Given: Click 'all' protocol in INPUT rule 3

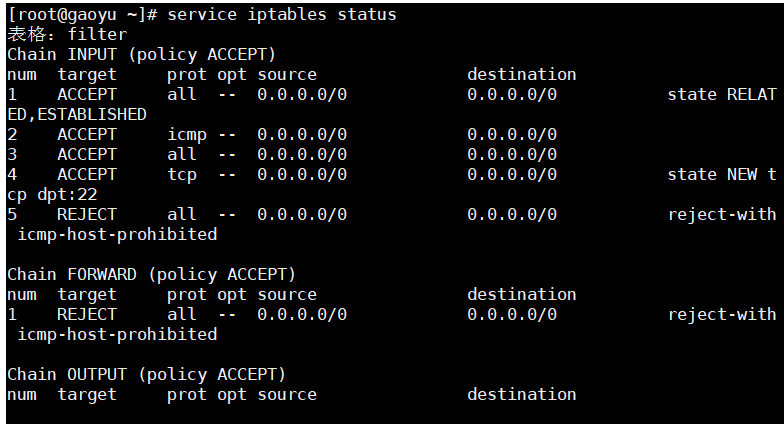Looking at the screenshot, I should click(x=182, y=154).
